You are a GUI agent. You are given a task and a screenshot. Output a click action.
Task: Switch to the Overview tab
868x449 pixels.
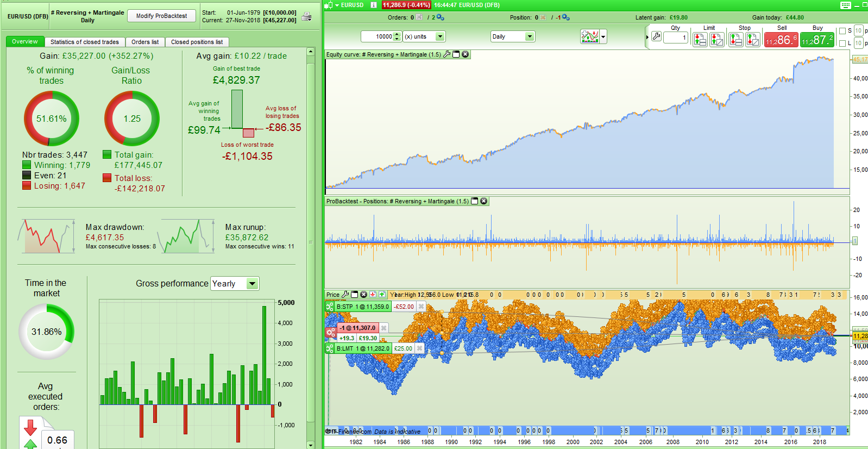click(x=25, y=42)
